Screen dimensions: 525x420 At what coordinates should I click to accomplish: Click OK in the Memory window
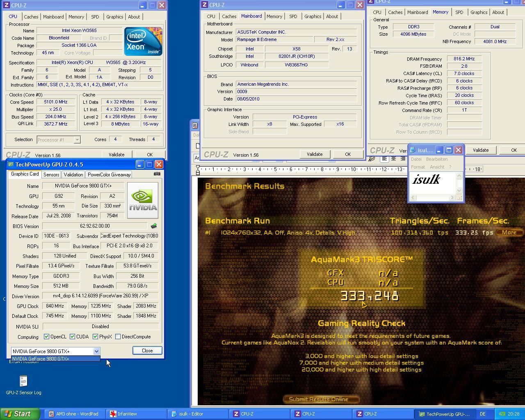pos(514,150)
